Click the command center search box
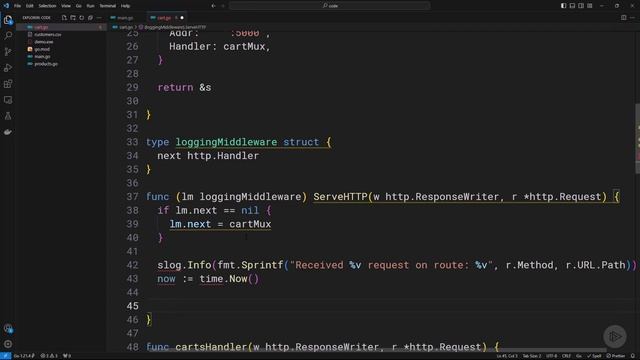 pos(329,6)
